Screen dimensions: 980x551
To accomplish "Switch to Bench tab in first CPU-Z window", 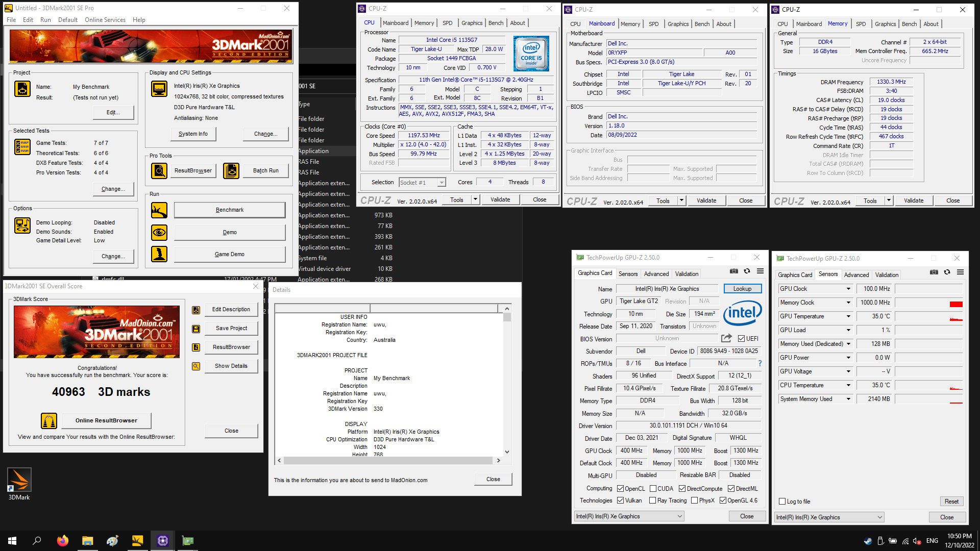I will (496, 23).
